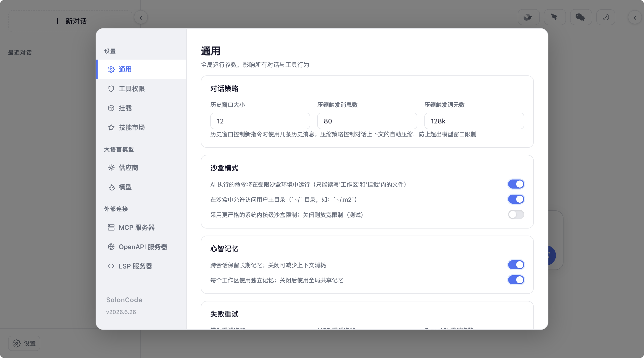
Task: Collapse the left chat sidebar with its chevron
Action: click(141, 18)
